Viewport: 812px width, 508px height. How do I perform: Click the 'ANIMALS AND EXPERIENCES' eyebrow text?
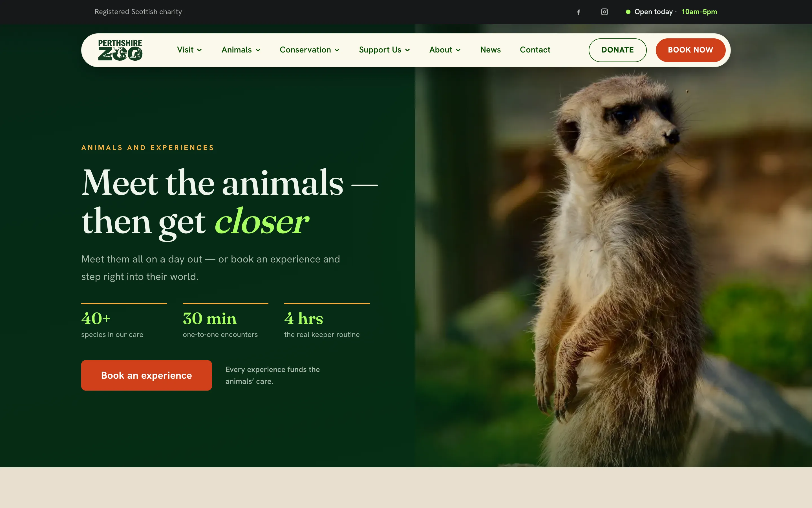click(x=148, y=148)
